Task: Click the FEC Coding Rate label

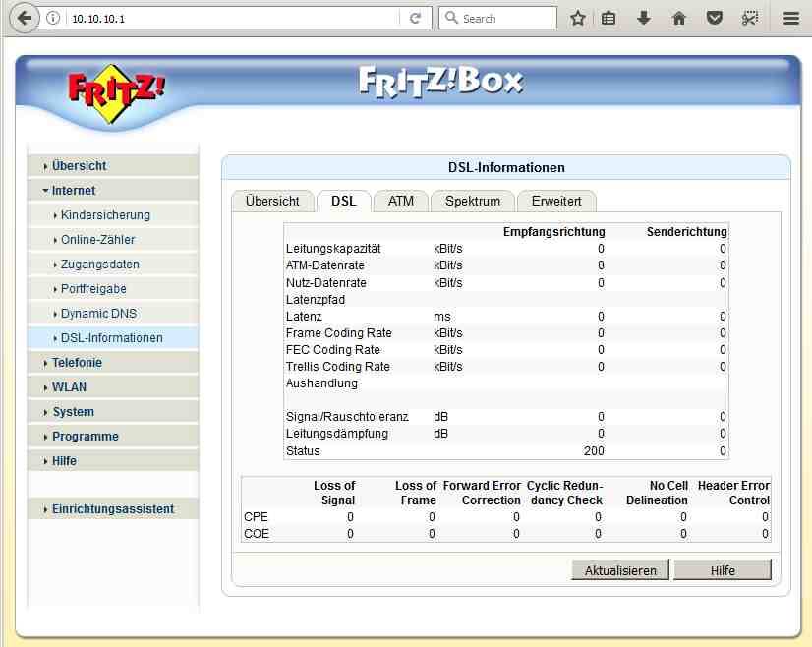Action: pos(332,350)
